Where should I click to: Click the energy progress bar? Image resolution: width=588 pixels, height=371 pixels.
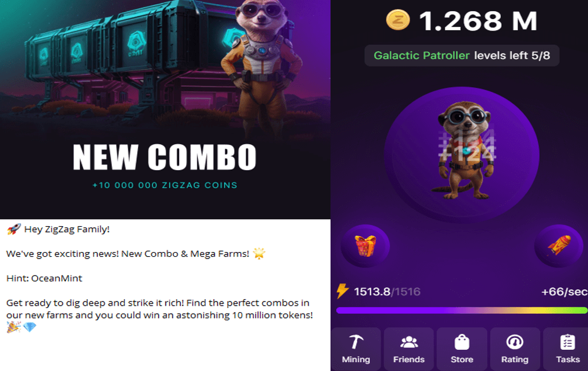pos(462,310)
